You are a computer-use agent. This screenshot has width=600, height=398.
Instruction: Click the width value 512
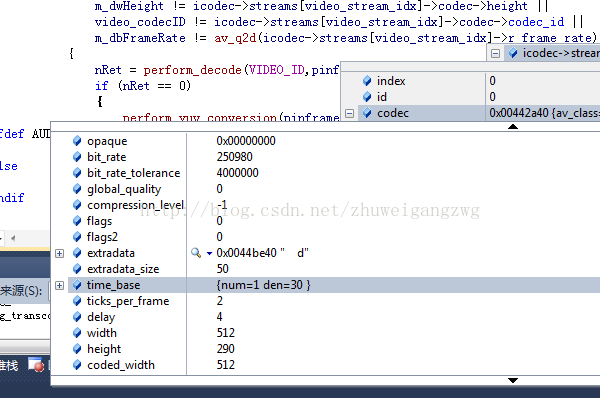[225, 333]
